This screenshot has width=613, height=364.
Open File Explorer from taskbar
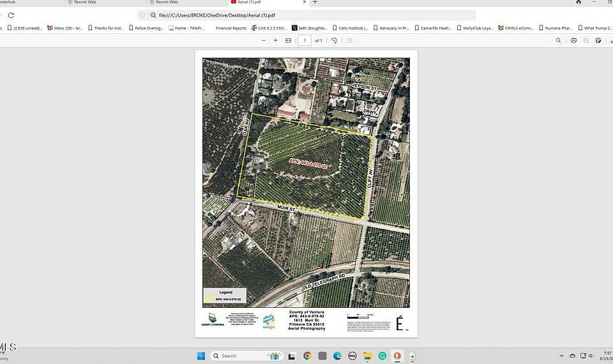tap(367, 356)
